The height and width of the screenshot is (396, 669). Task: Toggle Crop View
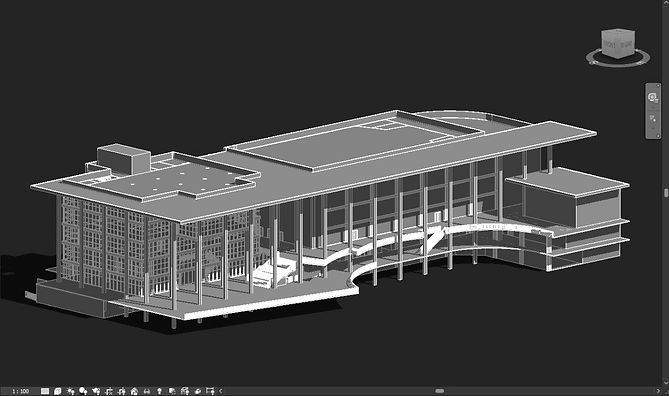coord(109,391)
